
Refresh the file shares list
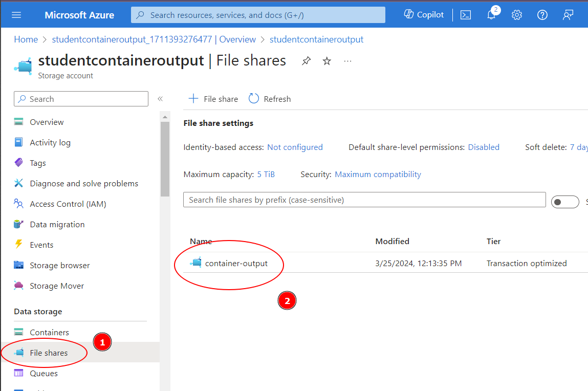pos(269,98)
